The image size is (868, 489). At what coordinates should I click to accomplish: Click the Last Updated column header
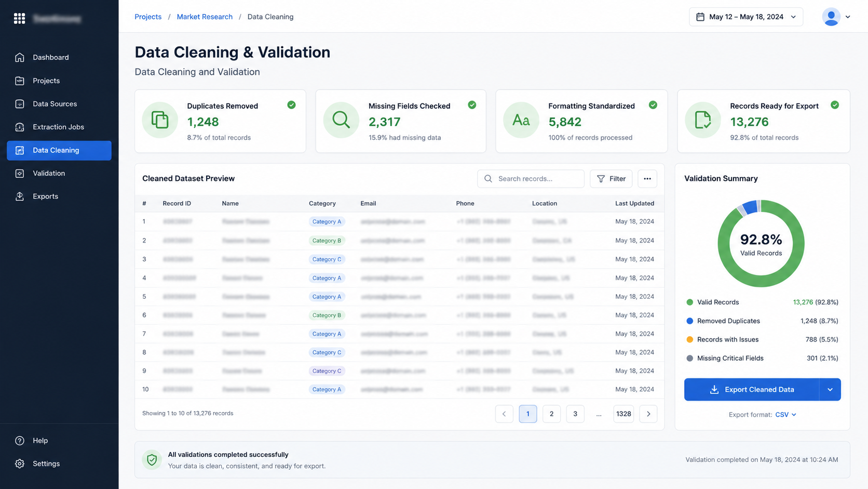point(635,204)
